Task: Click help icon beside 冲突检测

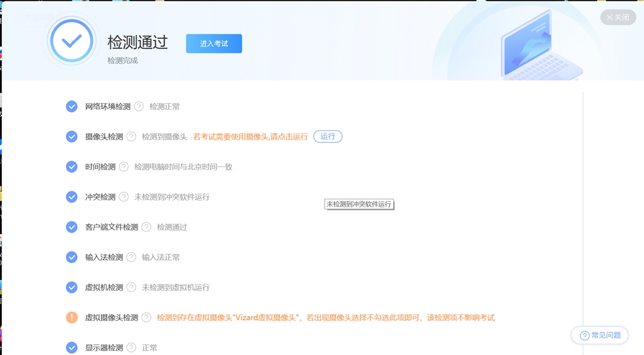Action: (x=123, y=197)
